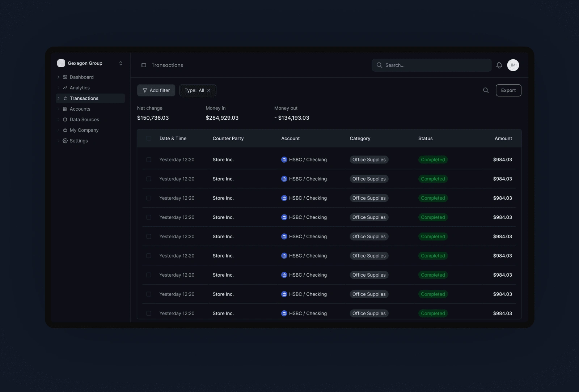Click the Settings gear icon in sidebar
579x392 pixels.
click(x=65, y=141)
